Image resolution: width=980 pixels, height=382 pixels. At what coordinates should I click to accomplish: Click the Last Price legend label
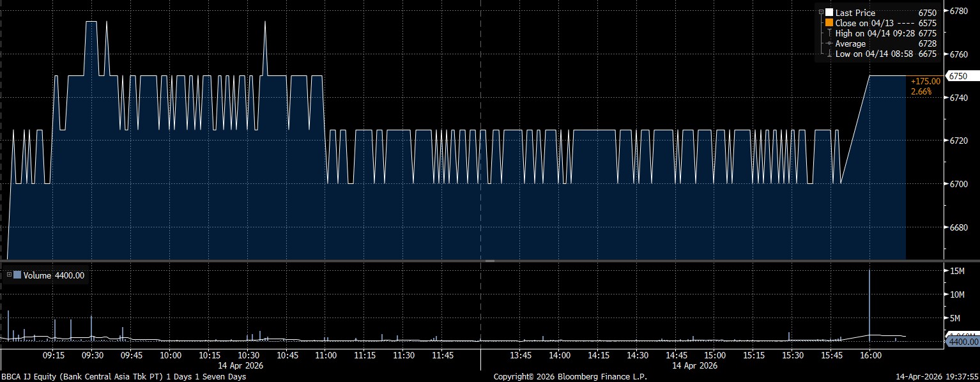(x=855, y=13)
